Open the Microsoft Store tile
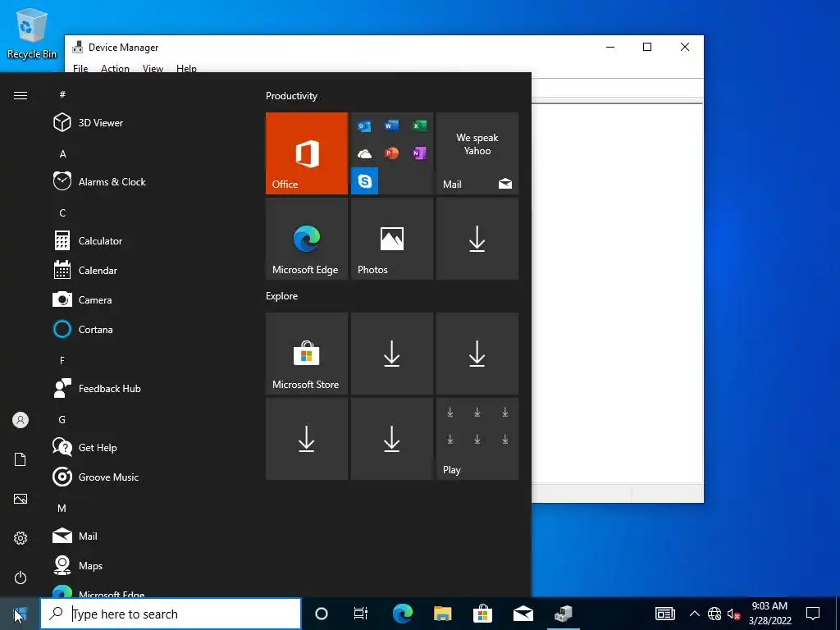This screenshot has height=630, width=840. point(307,354)
